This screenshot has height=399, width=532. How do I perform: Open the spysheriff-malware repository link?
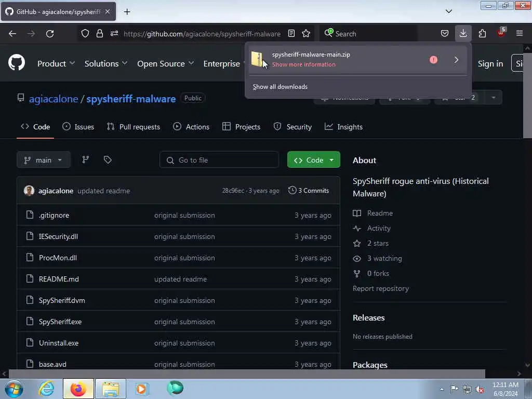[x=131, y=99]
